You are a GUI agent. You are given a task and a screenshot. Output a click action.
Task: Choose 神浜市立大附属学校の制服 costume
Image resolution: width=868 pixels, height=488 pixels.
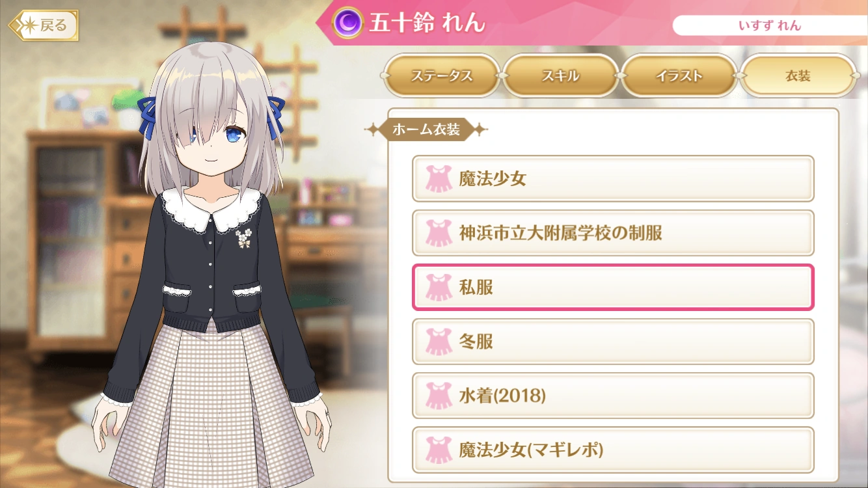pyautogui.click(x=613, y=233)
